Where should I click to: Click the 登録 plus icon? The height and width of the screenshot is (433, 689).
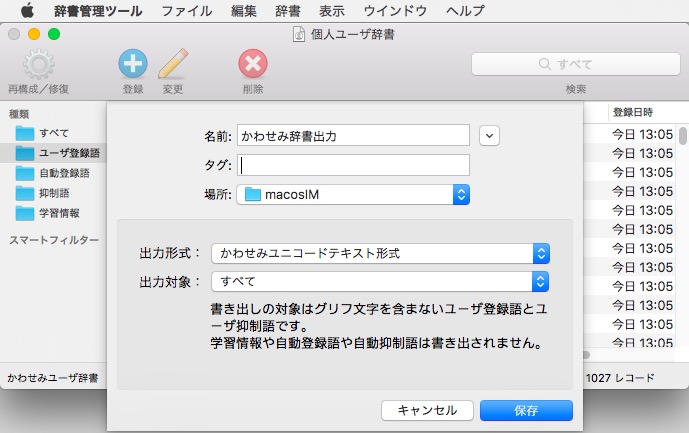click(133, 64)
